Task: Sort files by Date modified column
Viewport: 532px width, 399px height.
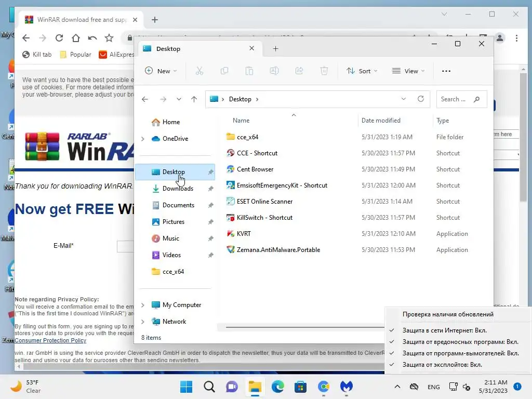Action: [381, 121]
